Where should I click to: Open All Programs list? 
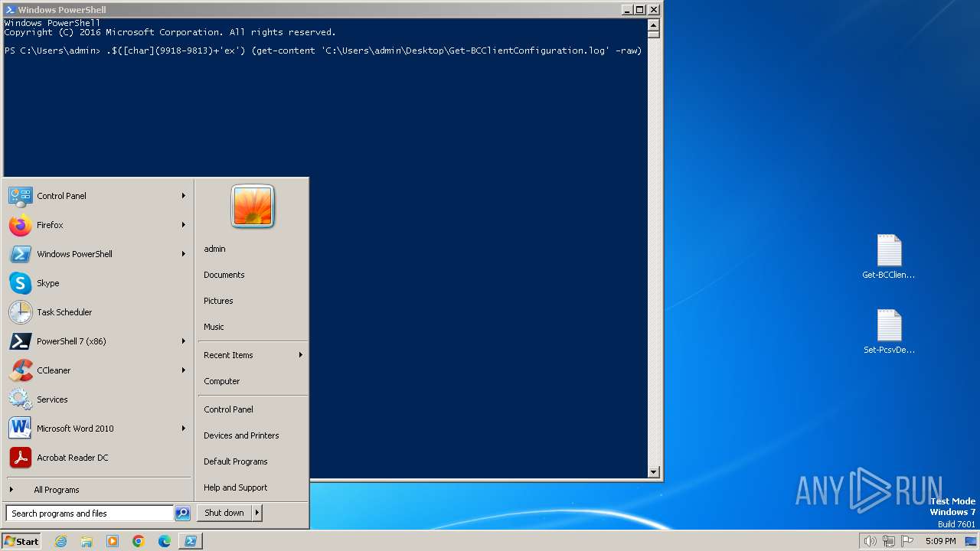click(x=98, y=490)
